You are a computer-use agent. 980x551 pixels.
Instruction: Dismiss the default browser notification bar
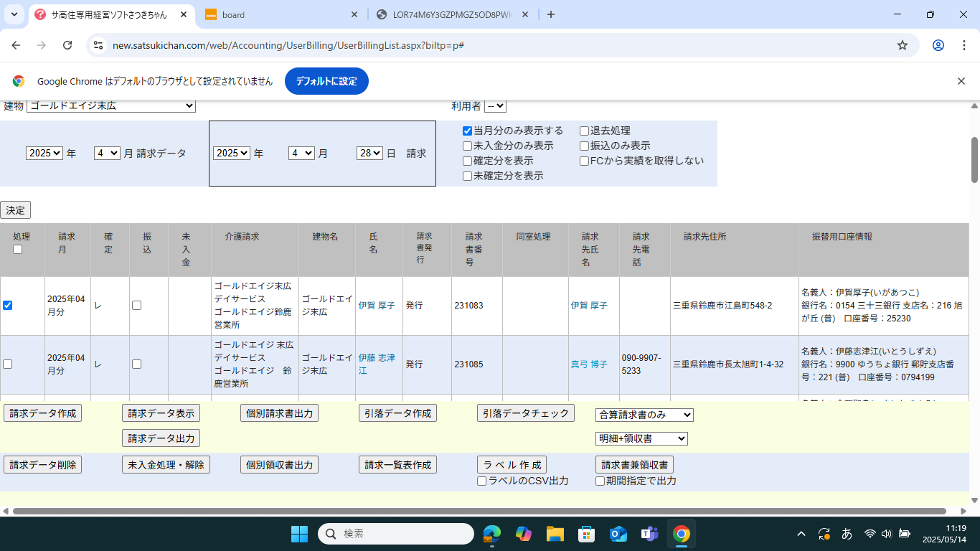pos(961,81)
